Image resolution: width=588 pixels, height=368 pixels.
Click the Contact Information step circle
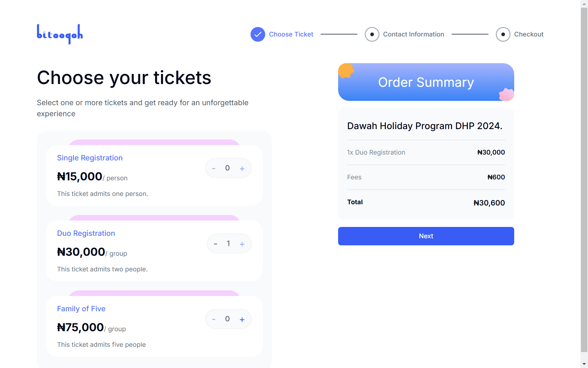coord(372,34)
